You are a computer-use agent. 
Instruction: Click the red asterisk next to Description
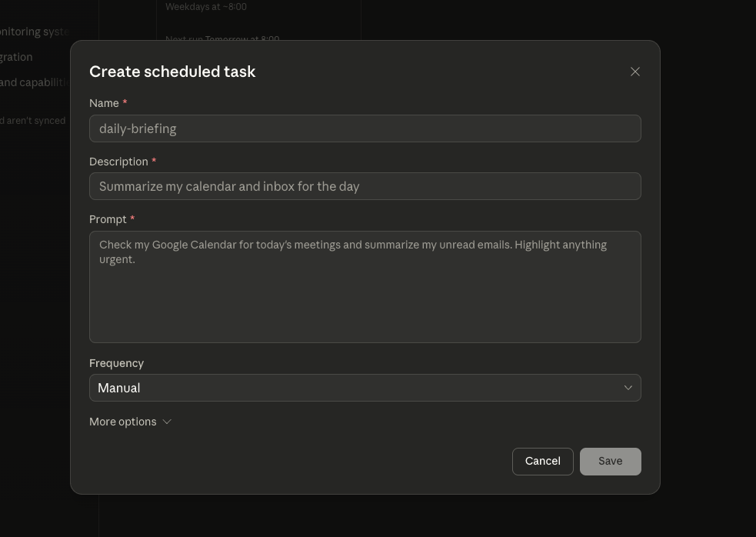(x=153, y=160)
